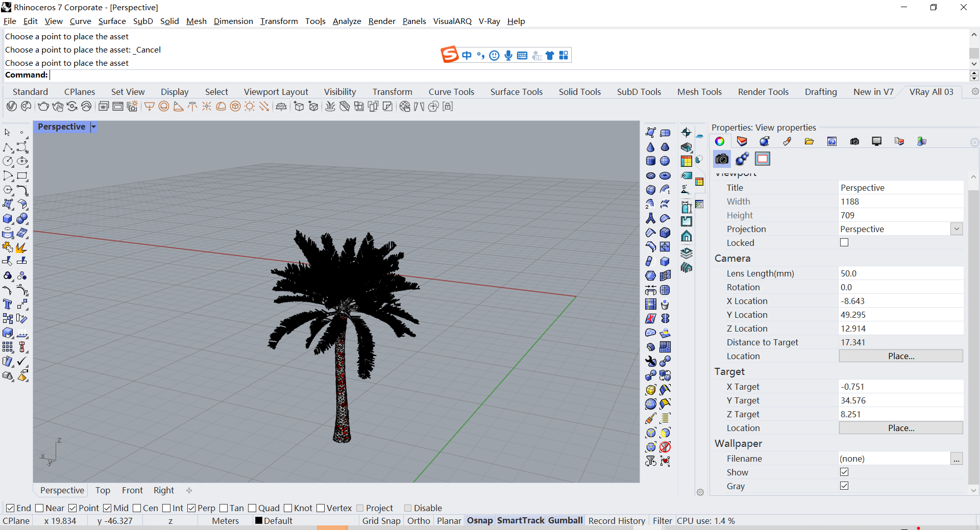Screen dimensions: 980x530
Task: Click the camera icon in Properties panel
Action: pyautogui.click(x=722, y=159)
